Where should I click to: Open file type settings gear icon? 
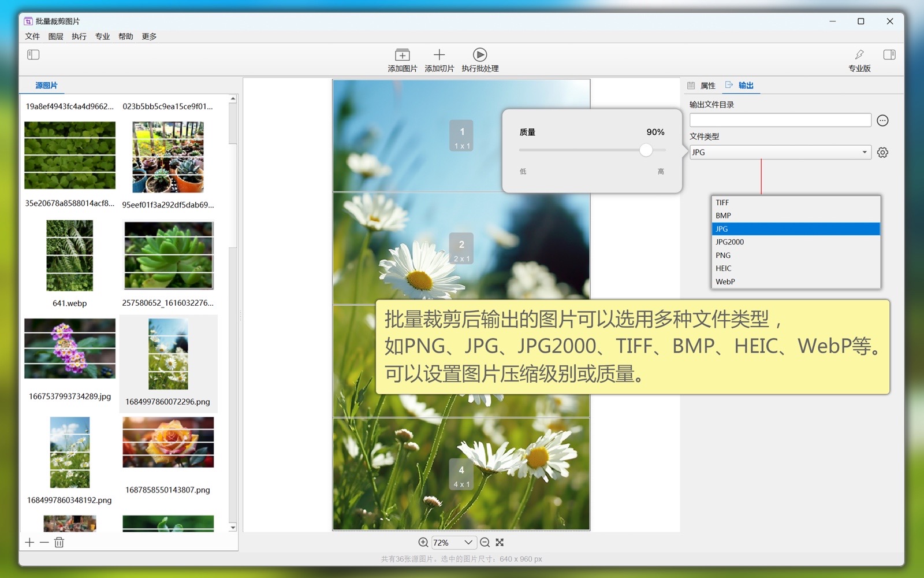coord(882,153)
